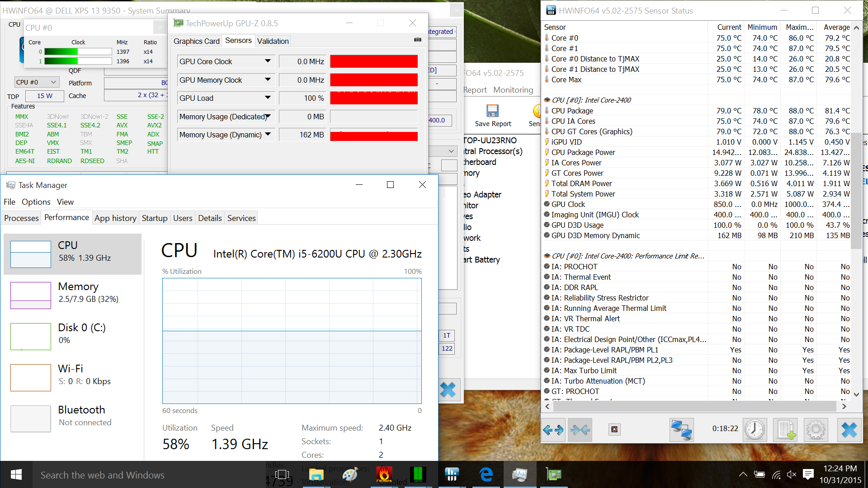Switch to GPU-Z Graphics Card tab
Viewport: 868px width, 488px height.
point(196,41)
